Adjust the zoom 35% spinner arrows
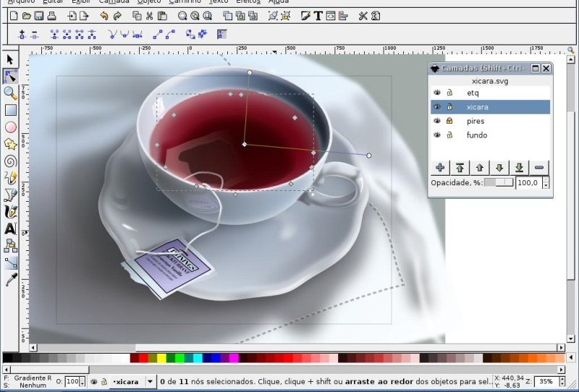The image size is (579, 392). (x=562, y=382)
